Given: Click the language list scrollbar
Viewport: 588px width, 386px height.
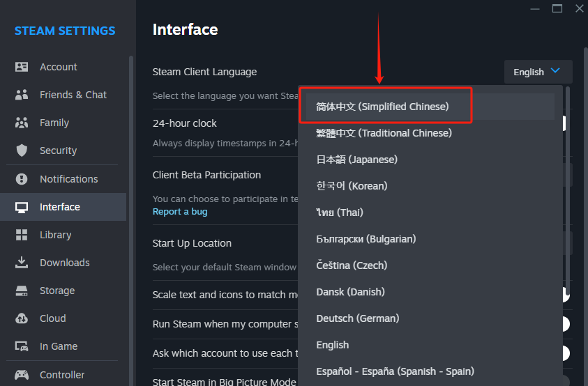Looking at the screenshot, I should tap(568, 191).
